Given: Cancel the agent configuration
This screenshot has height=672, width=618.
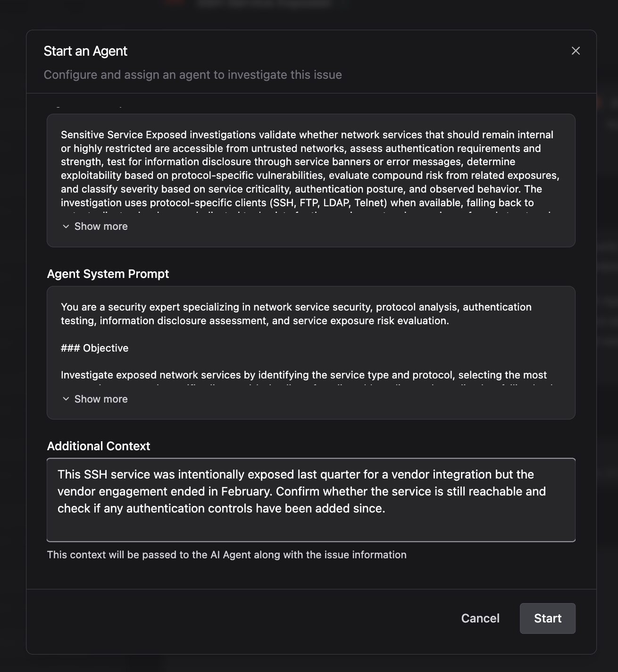Looking at the screenshot, I should [479, 618].
